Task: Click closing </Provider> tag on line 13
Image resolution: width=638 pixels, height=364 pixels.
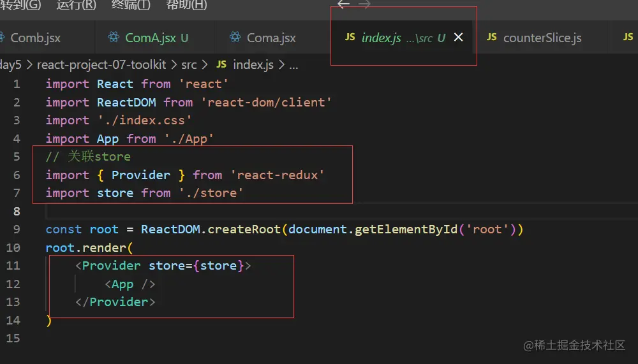Action: point(115,302)
